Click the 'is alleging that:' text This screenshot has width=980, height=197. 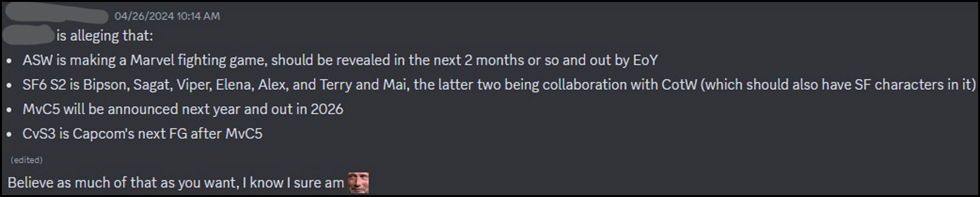pyautogui.click(x=105, y=36)
